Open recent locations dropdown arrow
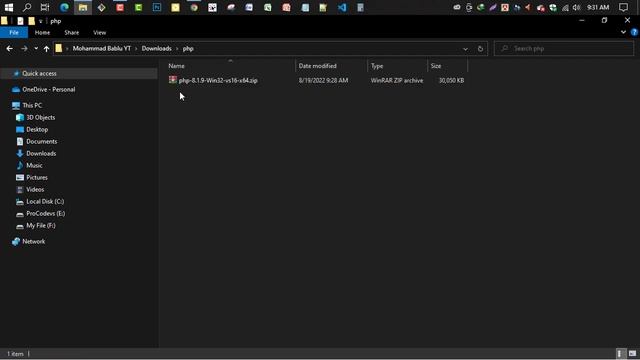Image resolution: width=640 pixels, height=360 pixels. (36, 49)
